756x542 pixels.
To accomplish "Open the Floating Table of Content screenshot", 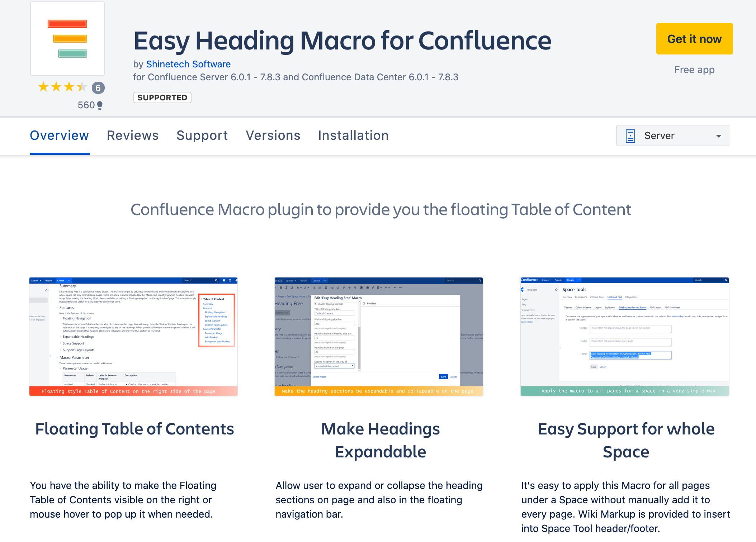I will click(133, 336).
